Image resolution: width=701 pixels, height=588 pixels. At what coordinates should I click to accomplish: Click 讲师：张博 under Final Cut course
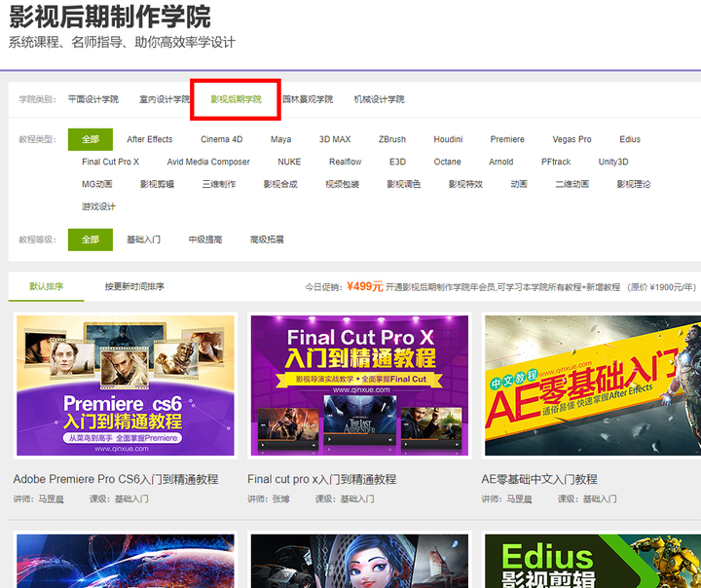tap(269, 499)
